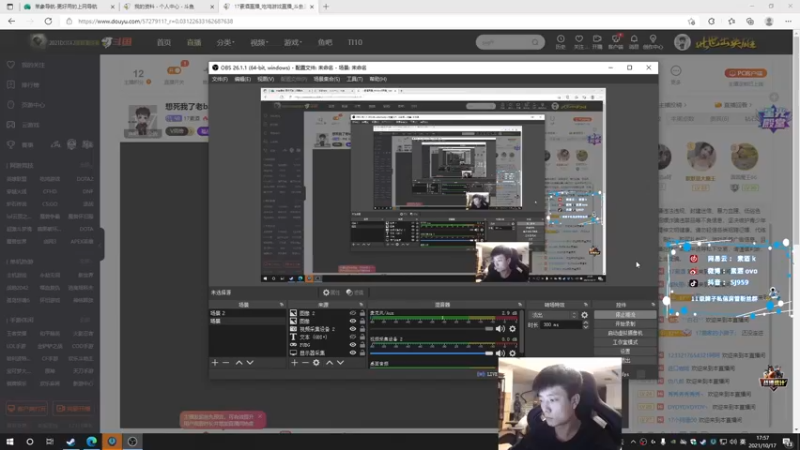This screenshot has height=450, width=800.
Task: Toggle visibility of 文本 (GDI+) source
Action: point(353,337)
